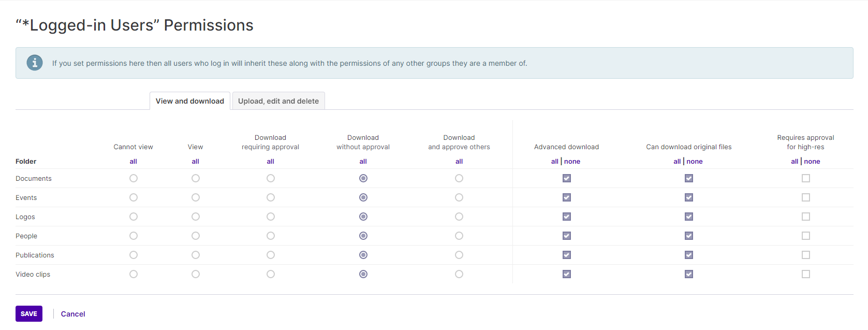The width and height of the screenshot is (868, 330).
Task: Click 'all' under Download without approval
Action: 363,162
